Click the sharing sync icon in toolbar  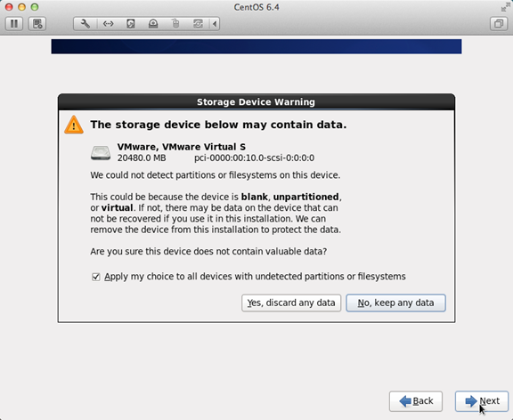tap(198, 24)
